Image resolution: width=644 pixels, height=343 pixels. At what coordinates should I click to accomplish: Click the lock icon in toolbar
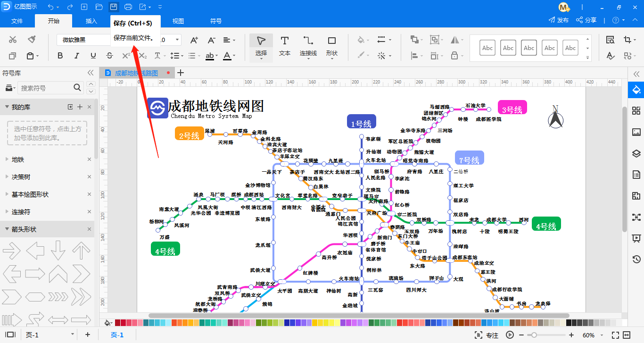click(454, 56)
